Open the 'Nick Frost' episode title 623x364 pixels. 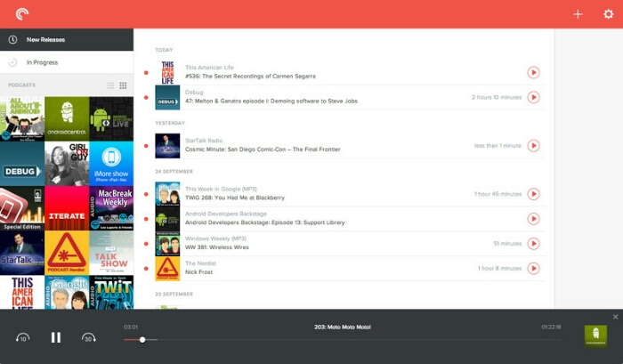click(198, 272)
